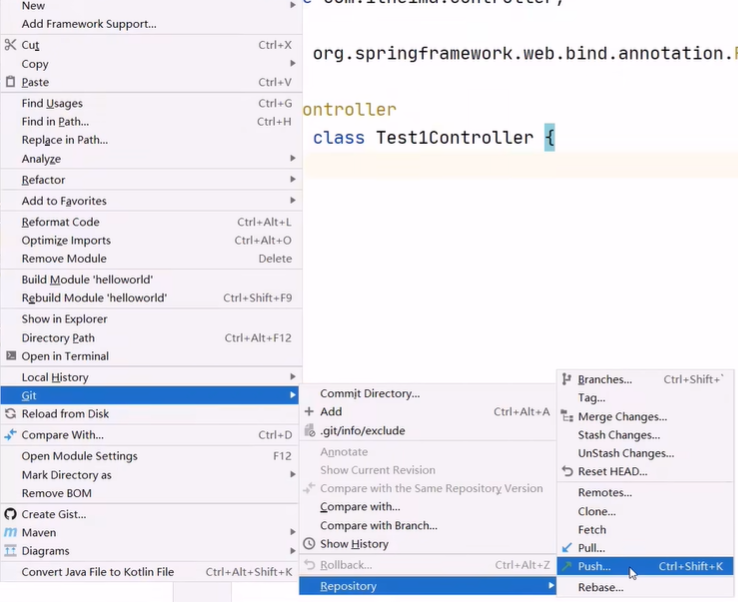
Task: Expand the Mark Directory as submenu arrow
Action: (x=293, y=474)
